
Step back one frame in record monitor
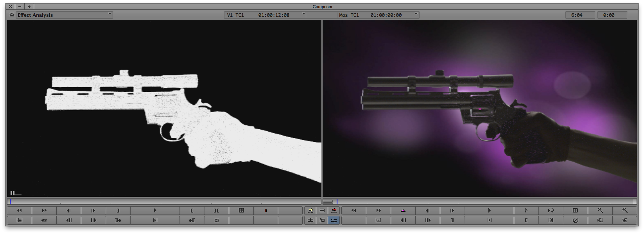[427, 211]
